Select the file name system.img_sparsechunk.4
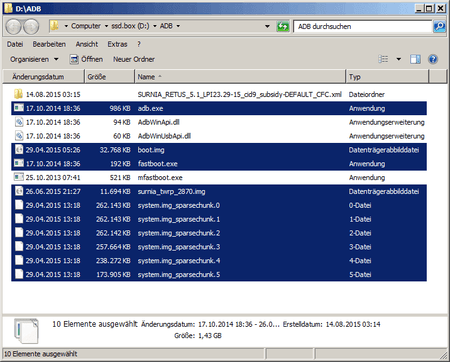The image size is (450, 362). 179,261
